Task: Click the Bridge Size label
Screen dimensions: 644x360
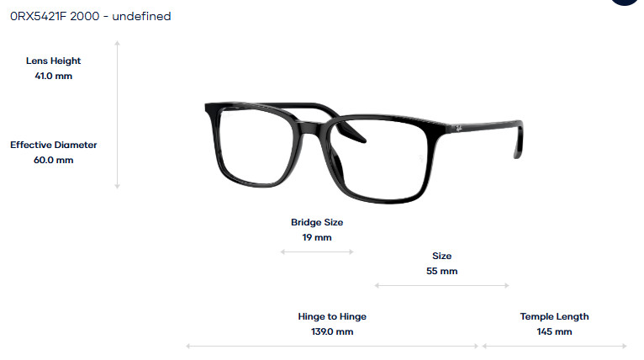Action: (317, 222)
